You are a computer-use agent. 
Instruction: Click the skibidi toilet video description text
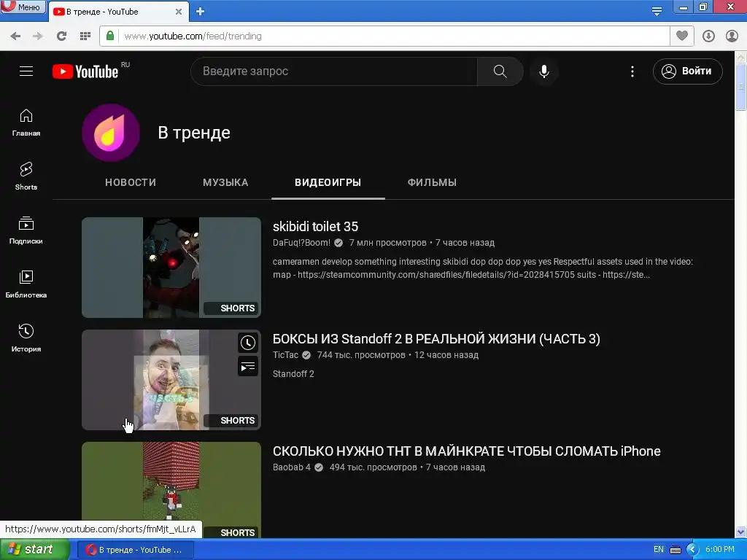(483, 268)
